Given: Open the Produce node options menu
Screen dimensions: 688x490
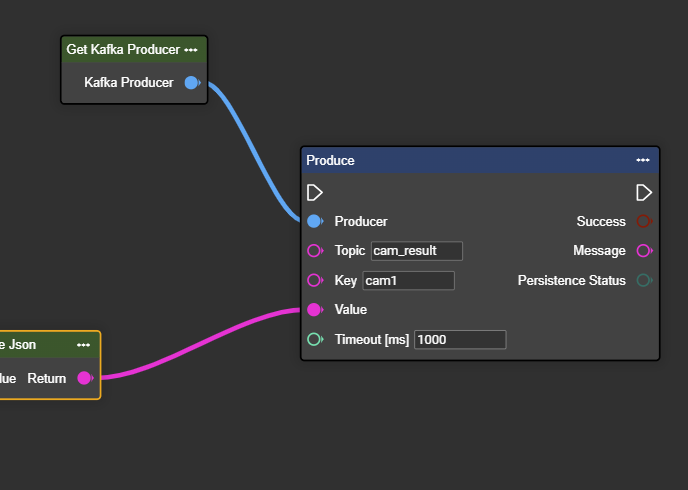Looking at the screenshot, I should pos(642,160).
